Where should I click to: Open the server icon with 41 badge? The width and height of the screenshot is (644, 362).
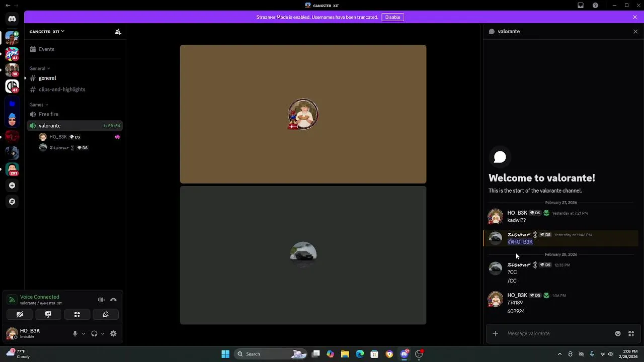pos(12,53)
